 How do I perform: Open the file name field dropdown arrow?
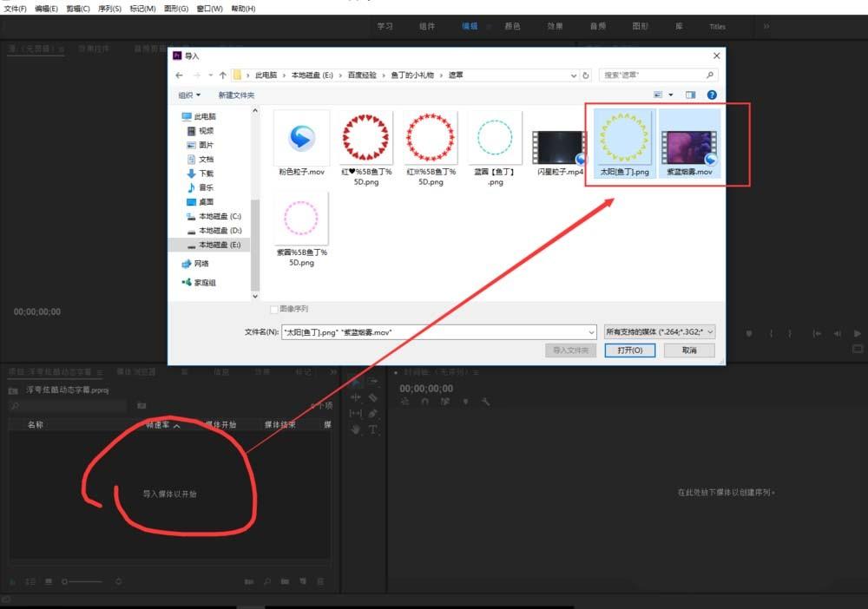(591, 331)
